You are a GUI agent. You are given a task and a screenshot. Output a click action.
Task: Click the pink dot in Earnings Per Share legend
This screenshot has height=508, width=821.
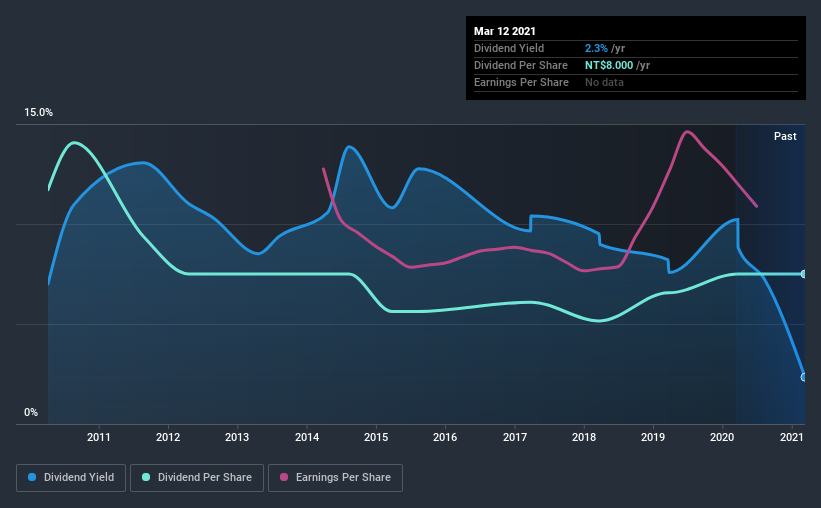click(x=285, y=478)
